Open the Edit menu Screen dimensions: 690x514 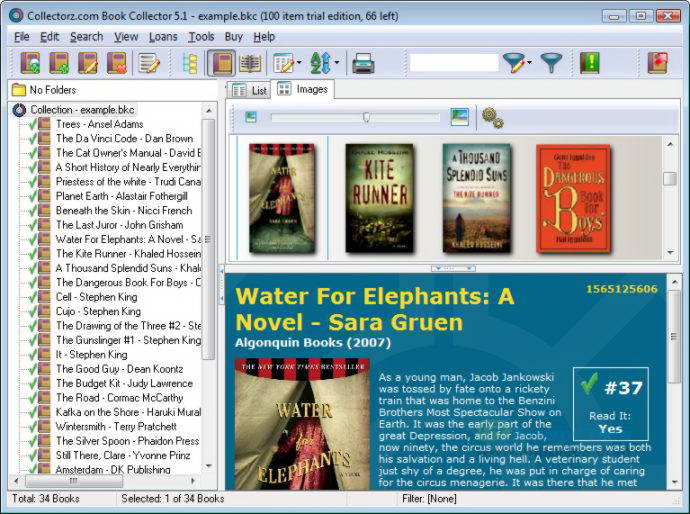tap(49, 37)
